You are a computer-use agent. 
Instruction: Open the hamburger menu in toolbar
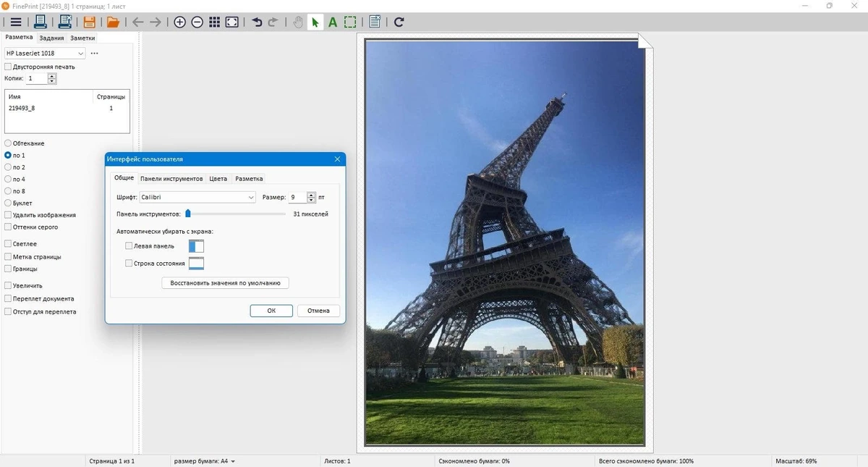tap(15, 22)
